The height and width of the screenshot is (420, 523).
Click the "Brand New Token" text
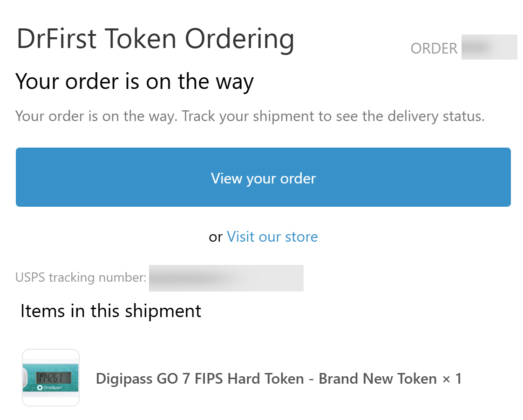click(377, 379)
